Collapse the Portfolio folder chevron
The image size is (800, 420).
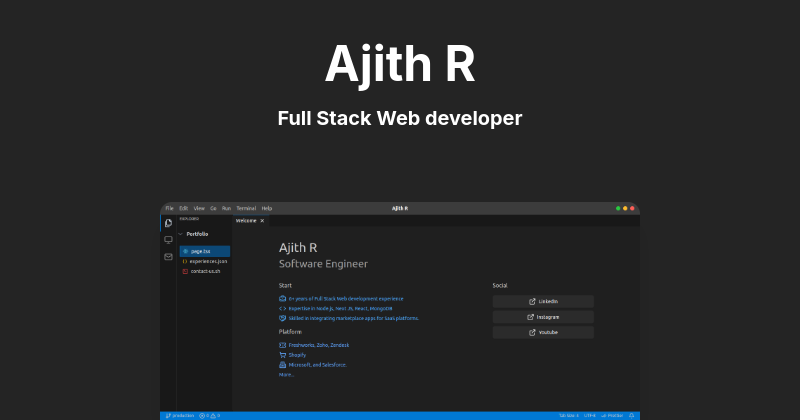point(181,234)
